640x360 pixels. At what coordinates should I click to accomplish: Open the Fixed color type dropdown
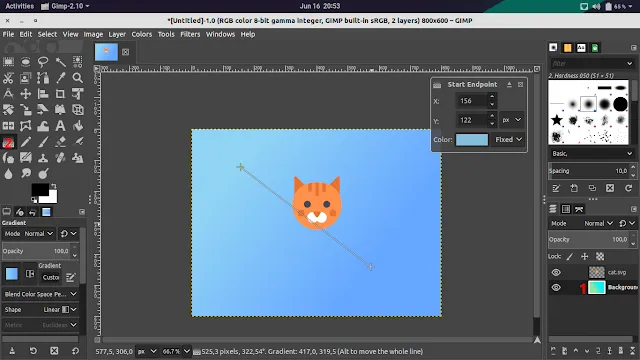click(508, 140)
